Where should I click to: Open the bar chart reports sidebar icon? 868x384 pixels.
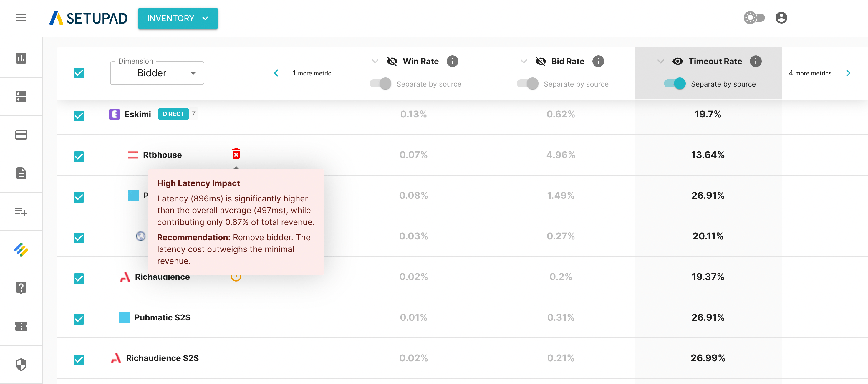tap(21, 58)
